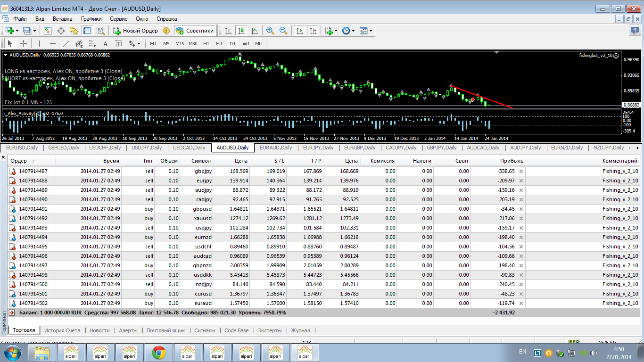Open the История Счета terminal tab
The image size is (644, 362).
tap(63, 330)
